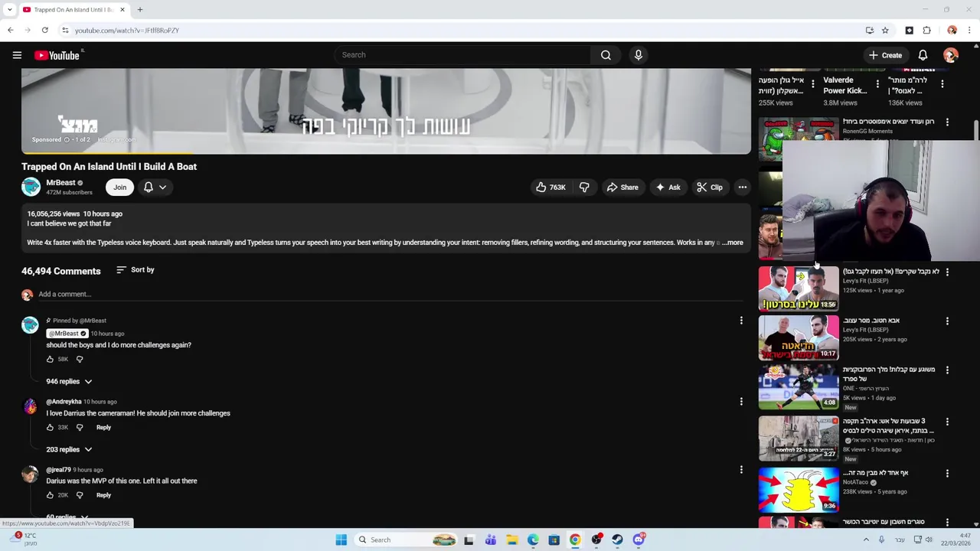Open options for 3:27 news video
Image resolution: width=980 pixels, height=551 pixels.
[947, 422]
